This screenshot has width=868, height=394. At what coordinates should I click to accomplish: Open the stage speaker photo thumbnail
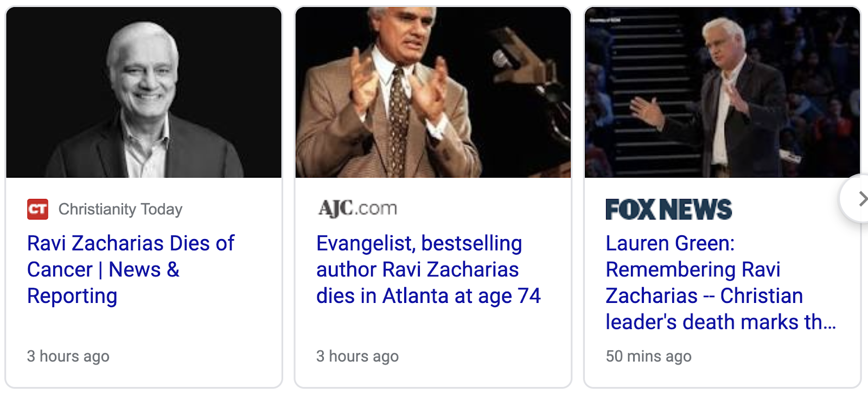(722, 92)
